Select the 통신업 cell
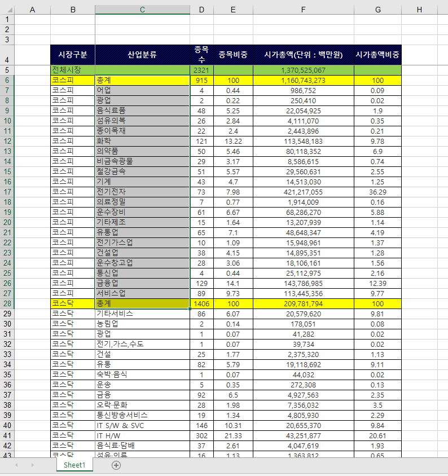 point(142,273)
